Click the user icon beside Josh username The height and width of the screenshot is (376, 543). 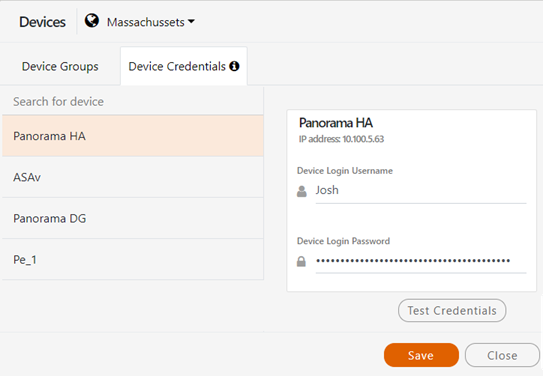(x=302, y=191)
